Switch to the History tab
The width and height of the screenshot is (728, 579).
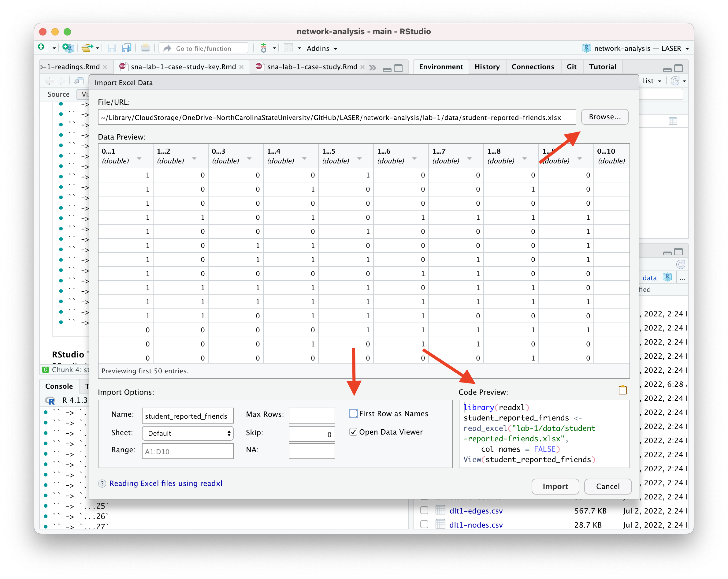(487, 66)
